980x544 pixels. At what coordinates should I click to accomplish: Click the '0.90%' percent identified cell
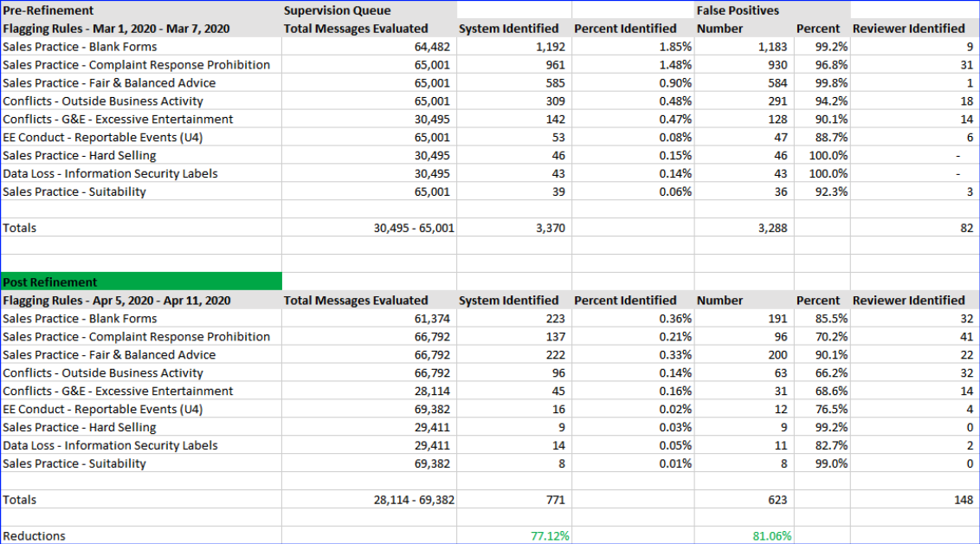tap(633, 83)
